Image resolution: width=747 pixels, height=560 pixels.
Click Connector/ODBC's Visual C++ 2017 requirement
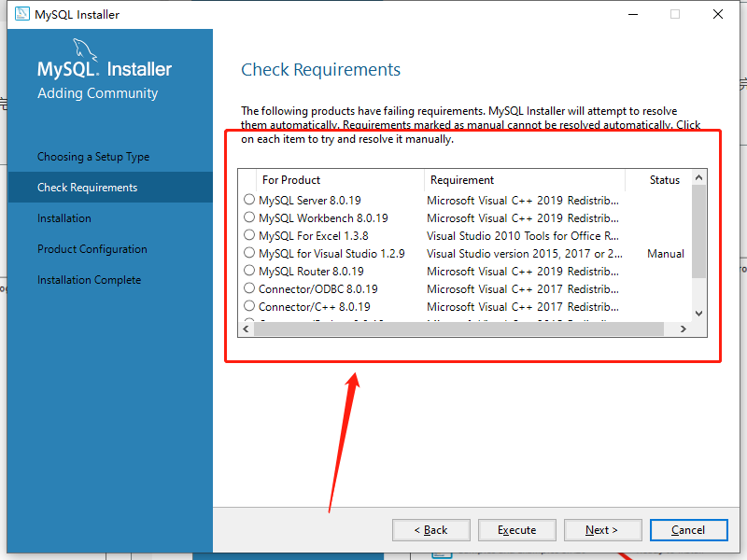pyautogui.click(x=523, y=289)
